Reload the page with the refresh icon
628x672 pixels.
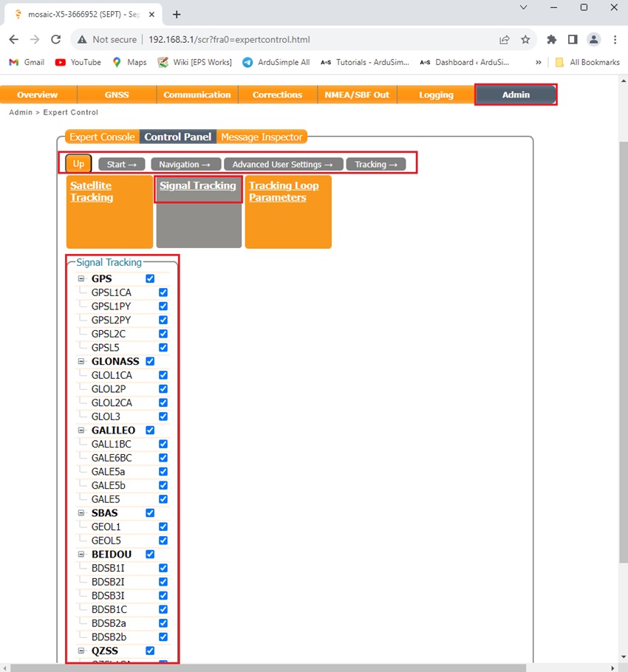click(55, 40)
